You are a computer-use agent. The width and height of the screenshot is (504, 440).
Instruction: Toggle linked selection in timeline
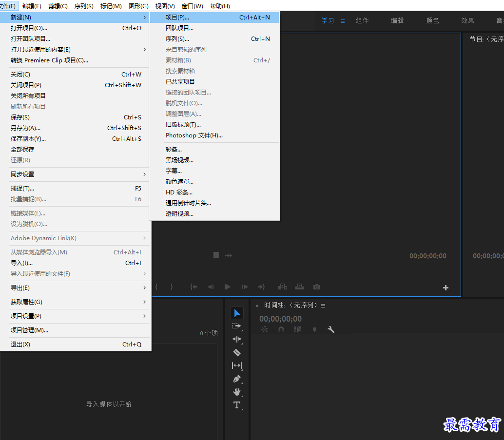click(x=298, y=329)
